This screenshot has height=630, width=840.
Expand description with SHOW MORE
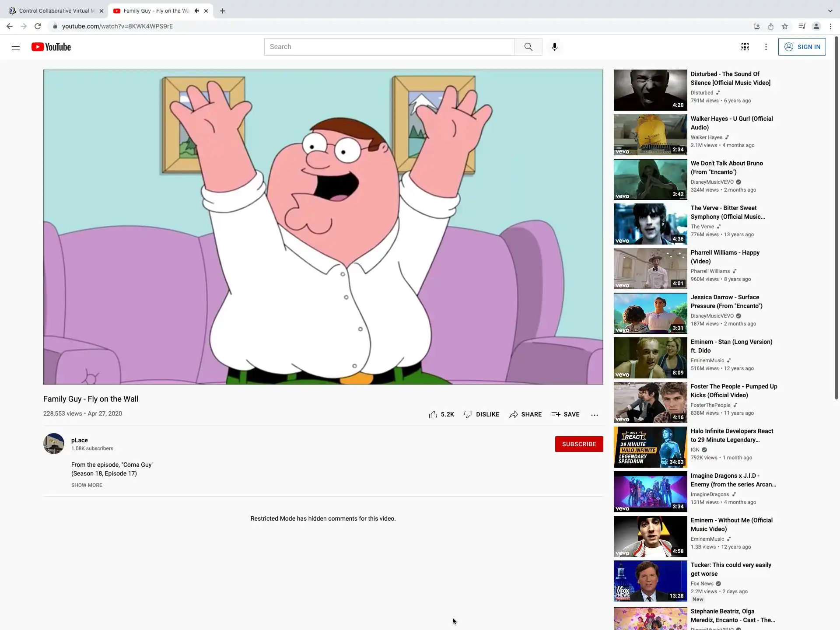pos(87,485)
